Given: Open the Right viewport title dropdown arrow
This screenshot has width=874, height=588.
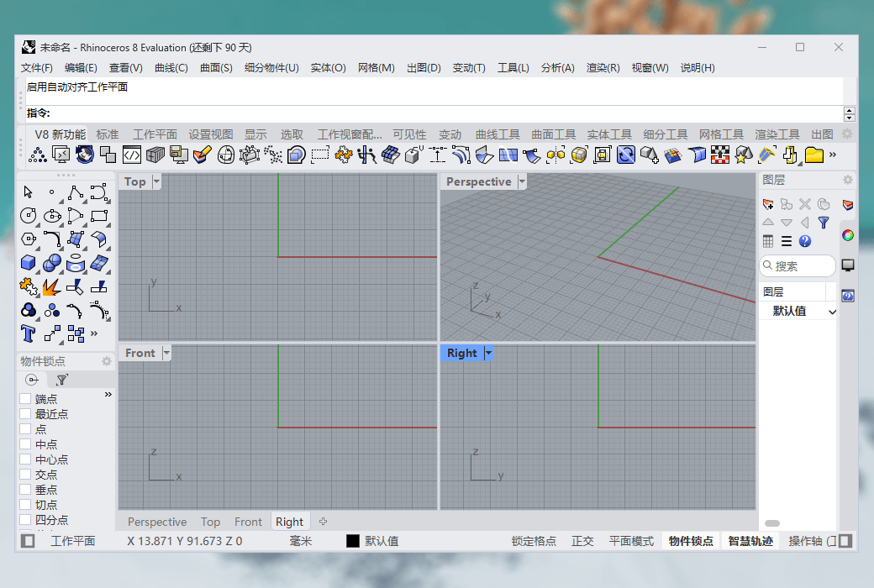Looking at the screenshot, I should point(488,353).
